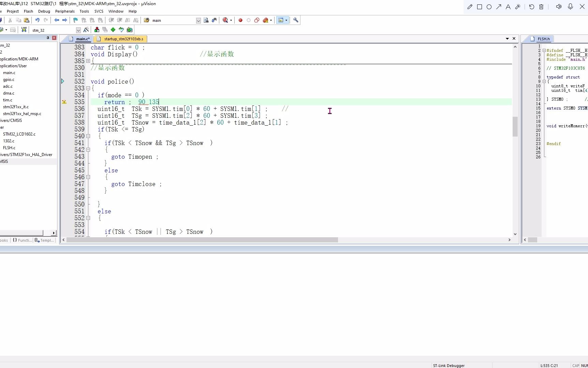Open the Templates tab in the project panel
Screen dimensions: 588x368
[44, 240]
